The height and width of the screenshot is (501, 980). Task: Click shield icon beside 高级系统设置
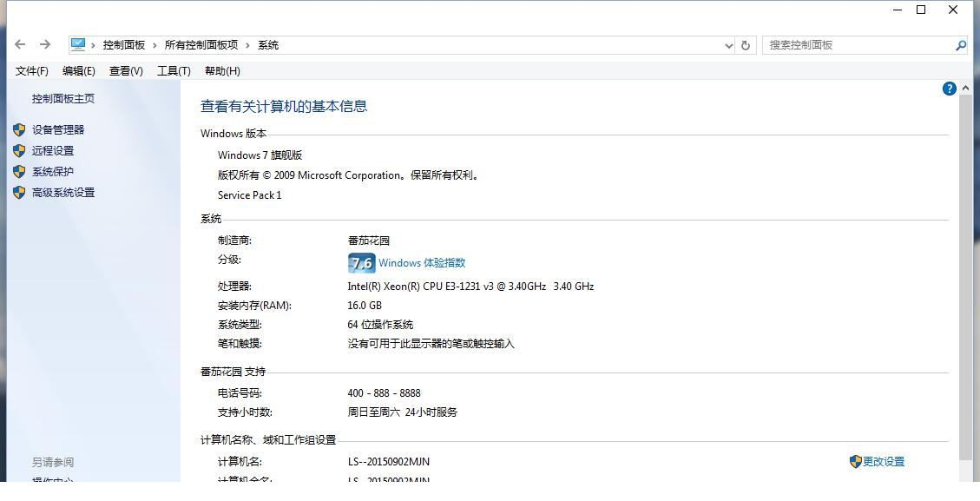pyautogui.click(x=19, y=193)
